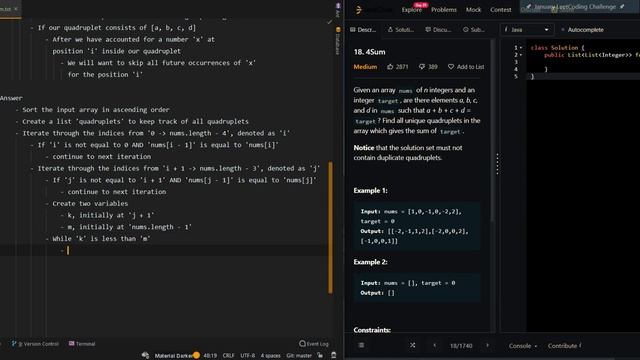The width and height of the screenshot is (640, 360).
Task: Collapse code fold arrow on line 1
Action: click(x=521, y=48)
